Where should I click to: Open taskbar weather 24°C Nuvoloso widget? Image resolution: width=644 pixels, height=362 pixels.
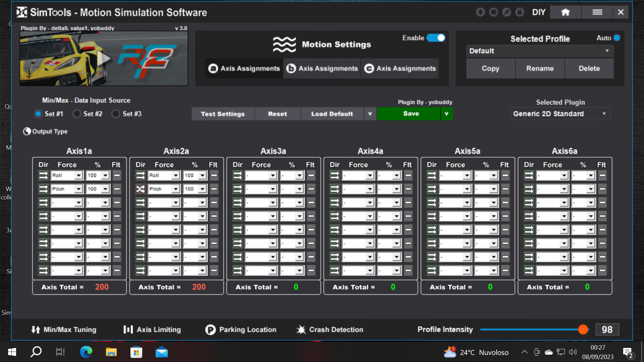[476, 352]
